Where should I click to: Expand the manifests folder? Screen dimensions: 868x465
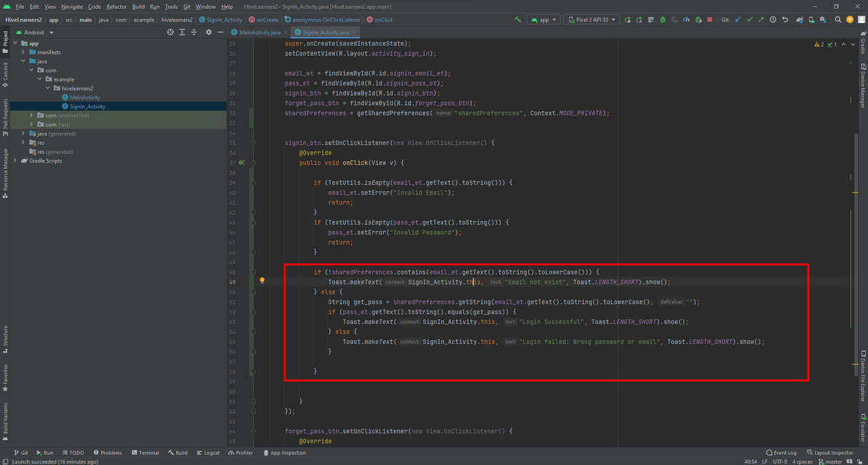(24, 52)
